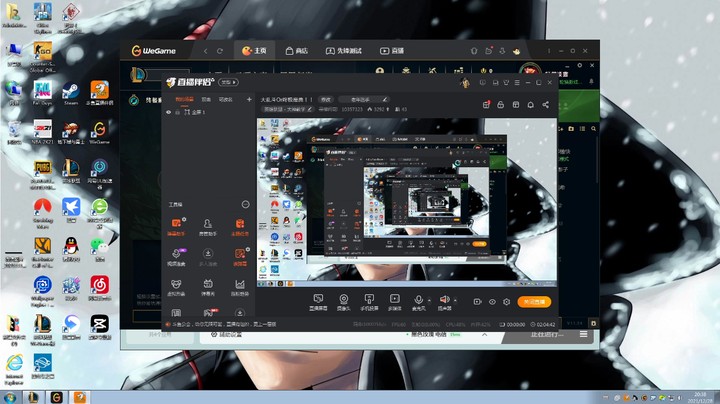Click the announcement text in streaming status bar
Screen dimensions: 720x404
pyautogui.click(x=224, y=324)
